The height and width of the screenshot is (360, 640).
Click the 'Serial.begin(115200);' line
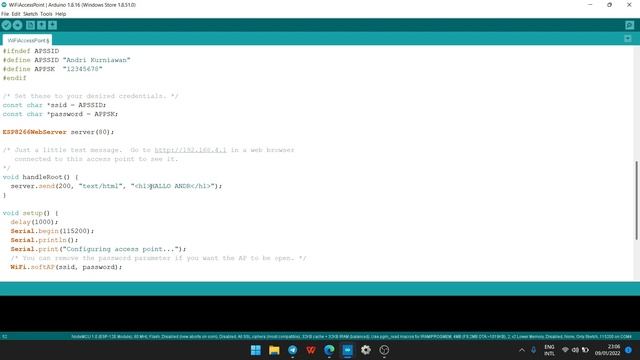tap(52, 231)
